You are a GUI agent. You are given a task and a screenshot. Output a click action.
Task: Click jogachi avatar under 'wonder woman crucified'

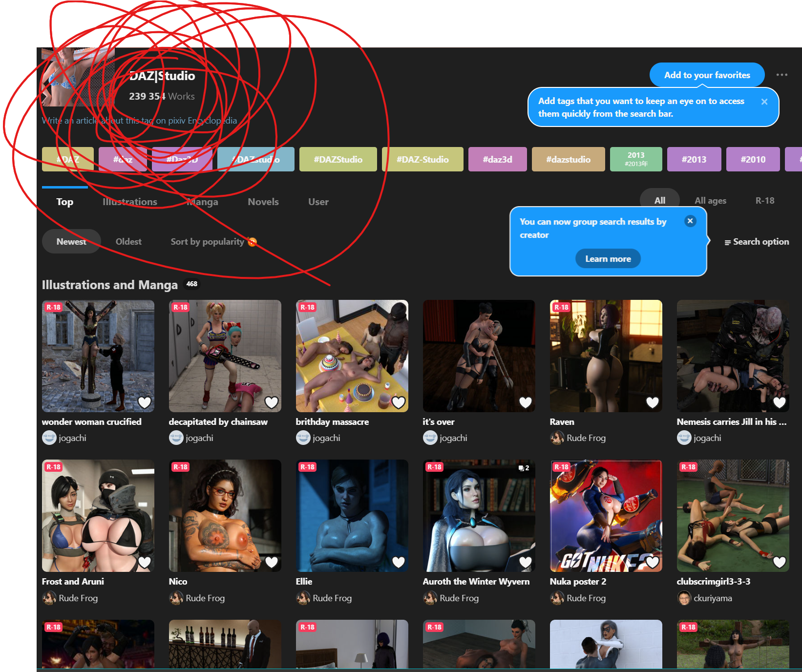[x=49, y=438]
